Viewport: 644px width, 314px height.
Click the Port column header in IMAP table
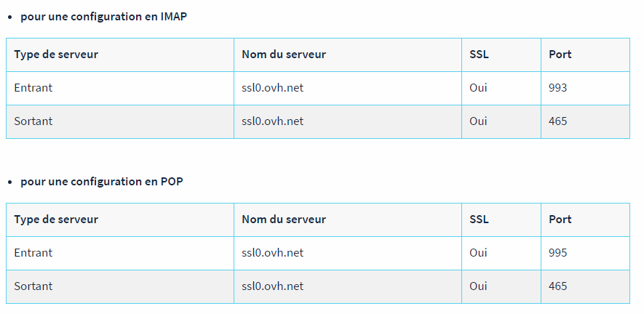[560, 55]
